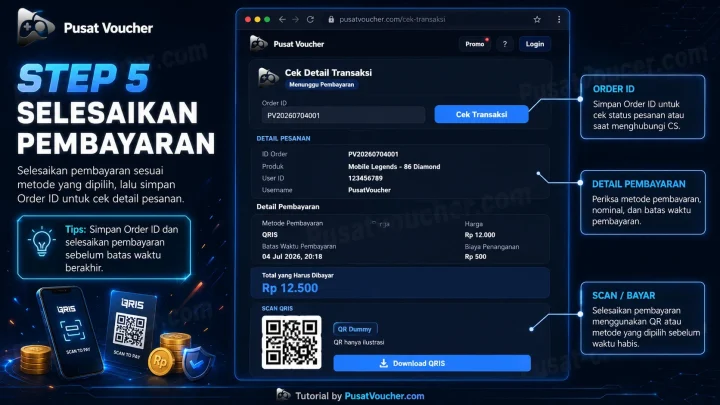Click the Pusat Voucher gamepad logo at the top left

click(35, 27)
